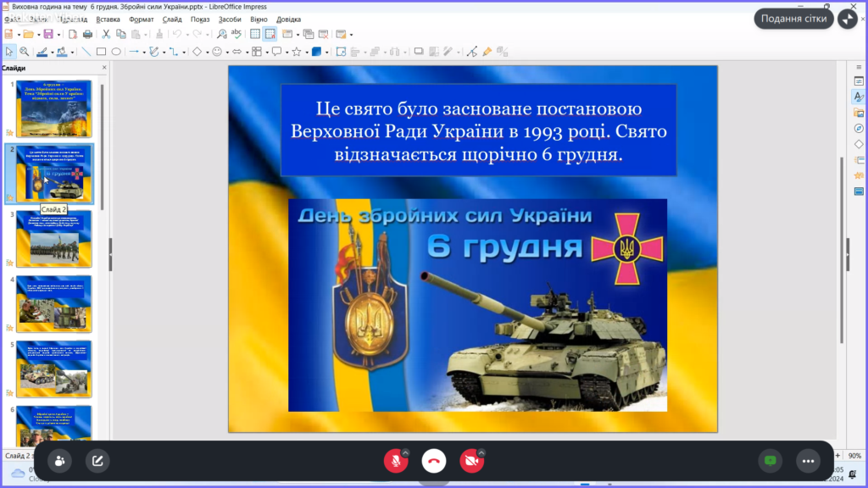This screenshot has height=488, width=868.
Task: Expand the Save button dropdown arrow
Action: [57, 34]
